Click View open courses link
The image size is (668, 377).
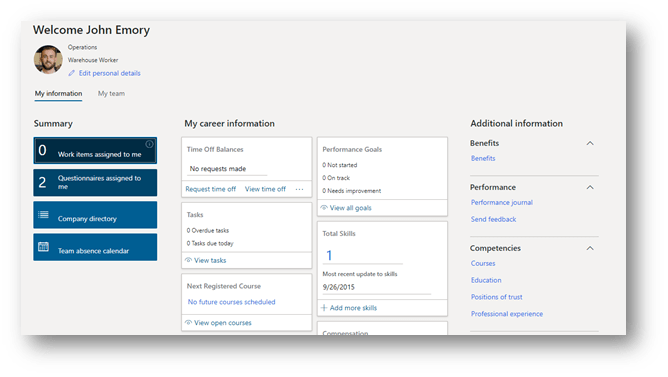(223, 323)
